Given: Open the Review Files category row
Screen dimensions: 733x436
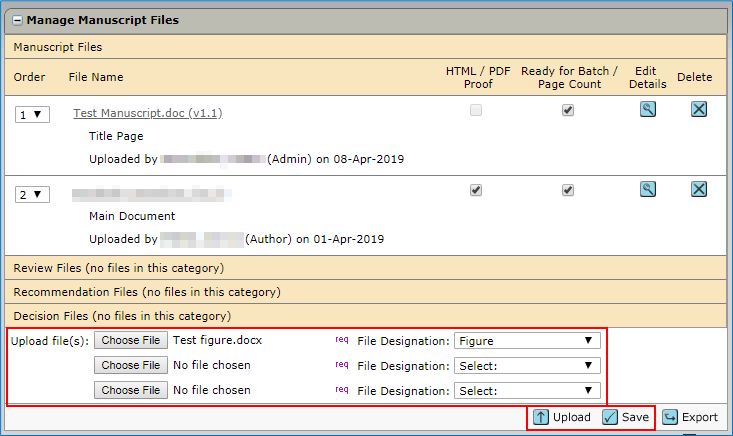Looking at the screenshot, I should pyautogui.click(x=117, y=268).
